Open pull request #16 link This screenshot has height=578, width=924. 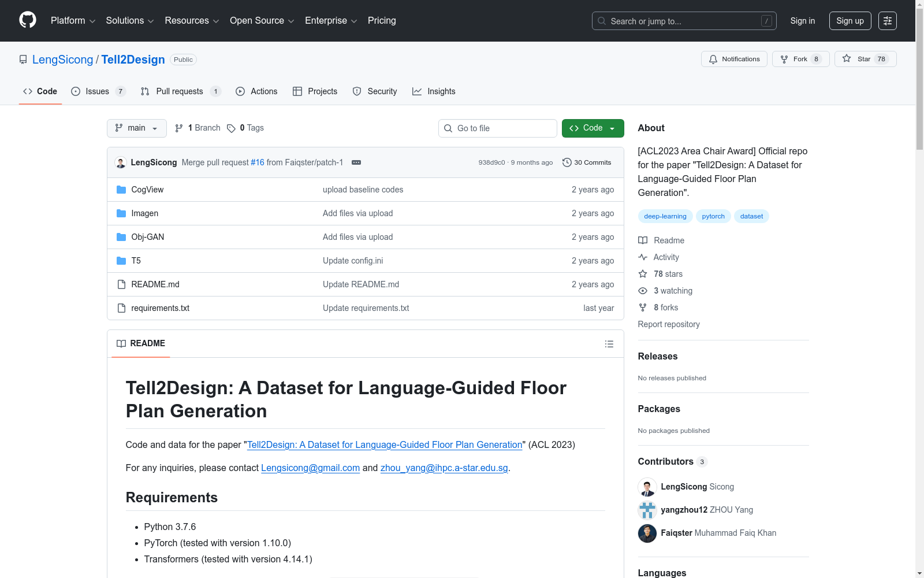pyautogui.click(x=258, y=162)
